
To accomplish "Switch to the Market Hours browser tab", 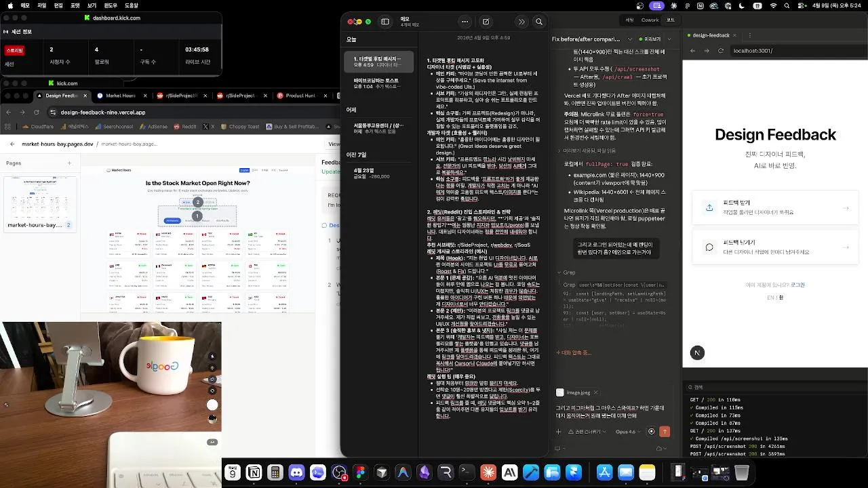I will pos(121,96).
